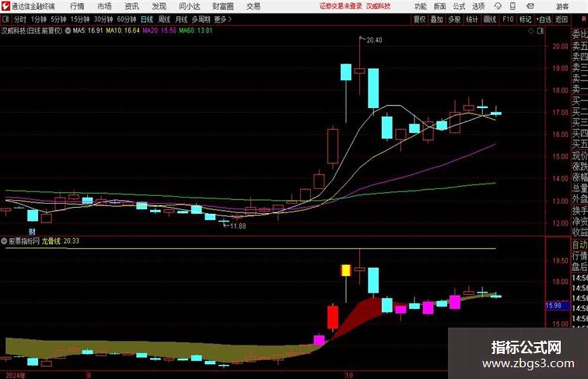This screenshot has height=379, width=588.
Task: Switch to 30分钟 period tab
Action: point(103,19)
